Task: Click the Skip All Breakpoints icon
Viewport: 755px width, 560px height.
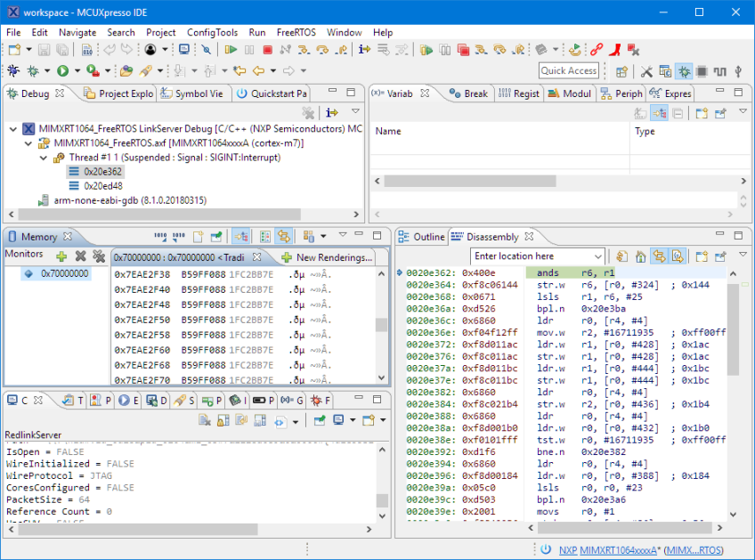Action: click(206, 50)
